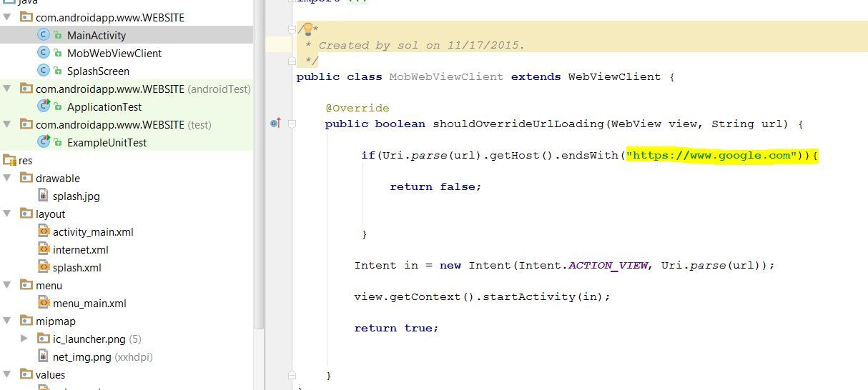The height and width of the screenshot is (390, 868).
Task: Collapse the (test) package node
Action: pyautogui.click(x=7, y=124)
